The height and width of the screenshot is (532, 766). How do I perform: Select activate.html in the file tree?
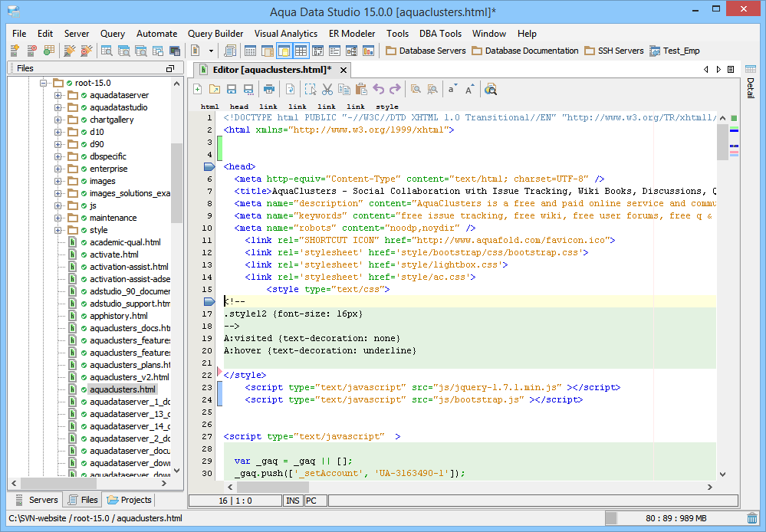point(113,255)
